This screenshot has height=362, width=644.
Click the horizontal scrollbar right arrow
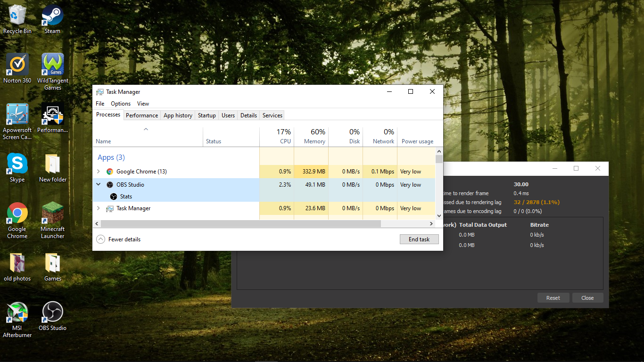(x=431, y=223)
